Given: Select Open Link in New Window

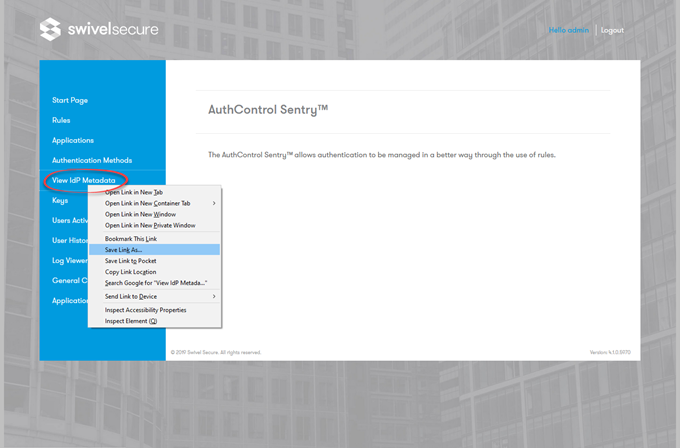Looking at the screenshot, I should tap(140, 214).
